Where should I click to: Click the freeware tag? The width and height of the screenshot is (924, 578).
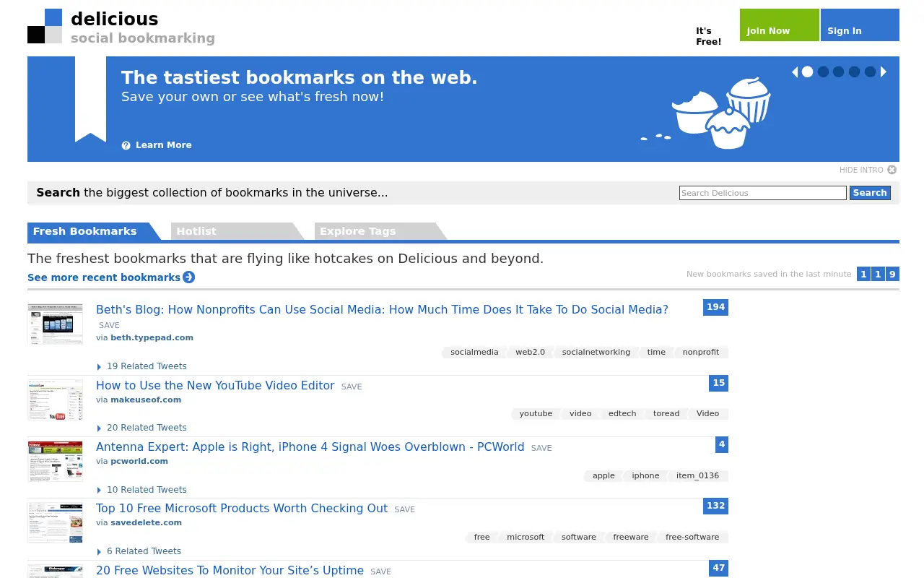pyautogui.click(x=631, y=537)
